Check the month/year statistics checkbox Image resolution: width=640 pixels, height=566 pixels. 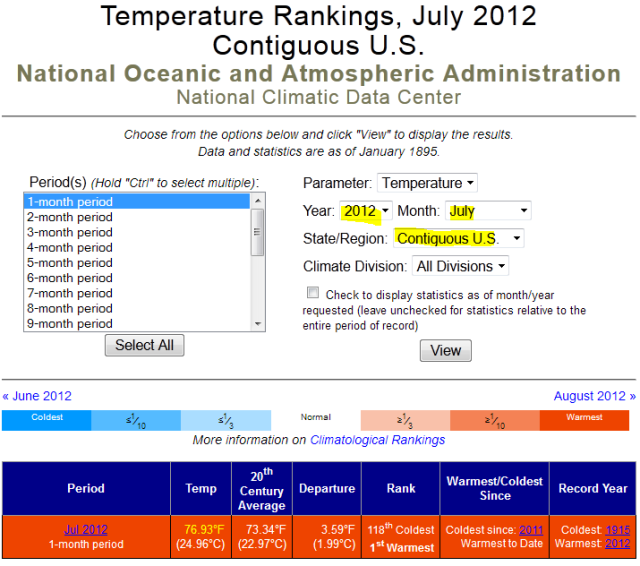[313, 293]
